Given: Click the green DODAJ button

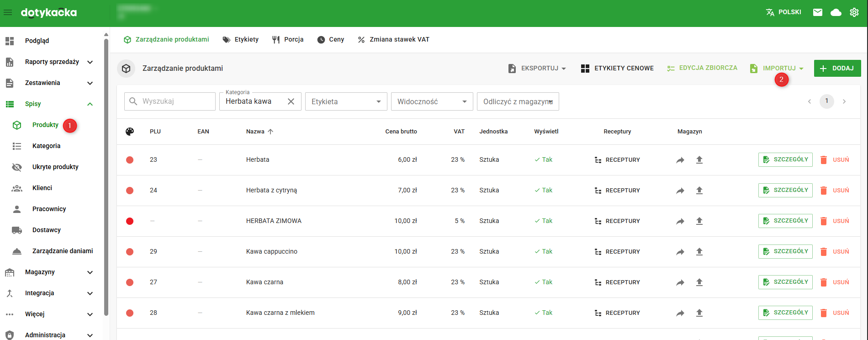Looking at the screenshot, I should [x=837, y=68].
